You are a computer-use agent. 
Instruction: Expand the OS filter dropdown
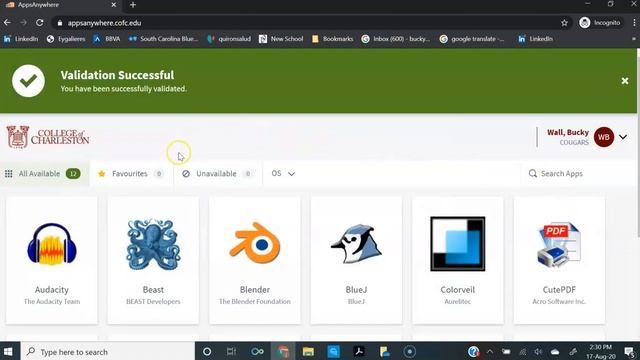point(283,173)
